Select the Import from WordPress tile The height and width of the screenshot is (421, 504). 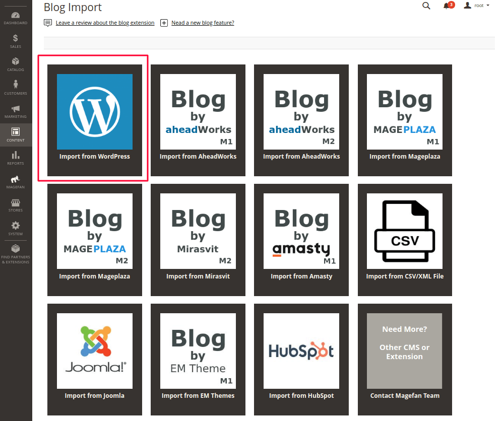tap(95, 120)
